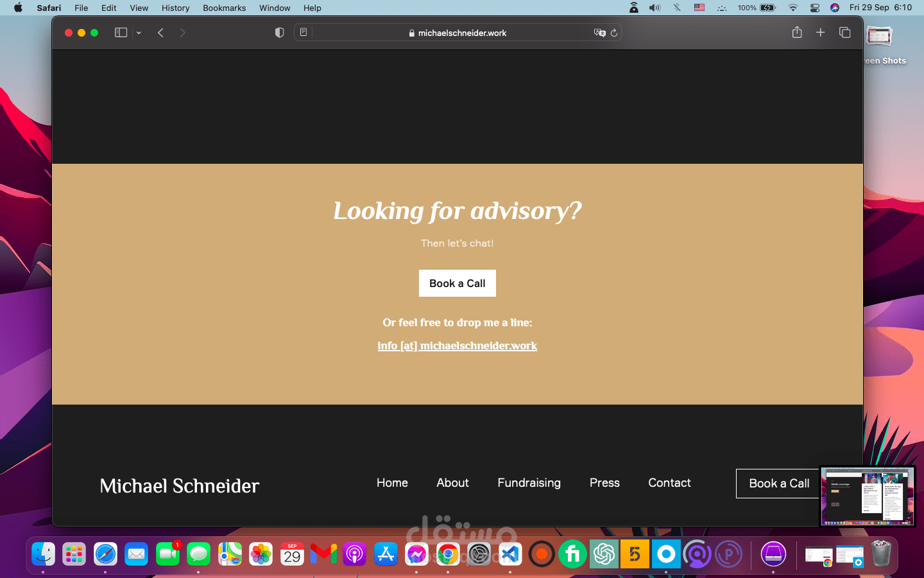Image resolution: width=924 pixels, height=578 pixels.
Task: Click the info [at] michaelschneider.work email link
Action: click(457, 346)
